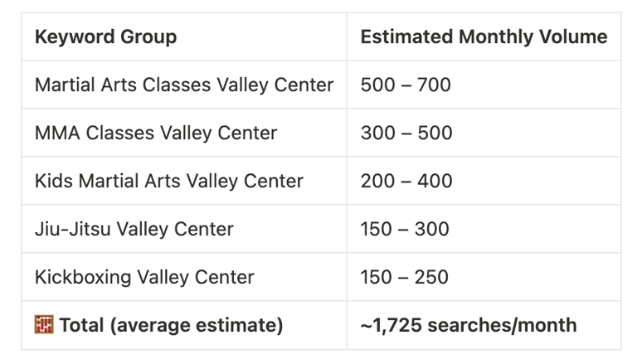Click the Estimated Monthly Volume column header

tap(484, 37)
